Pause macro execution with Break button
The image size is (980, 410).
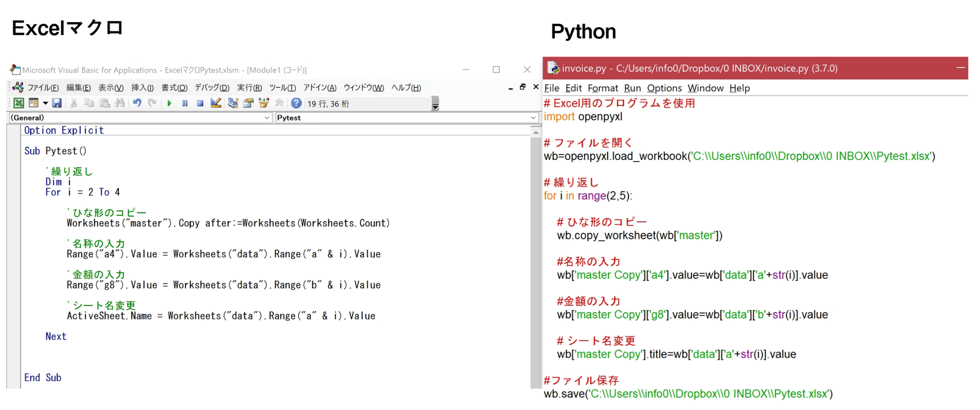click(x=185, y=103)
